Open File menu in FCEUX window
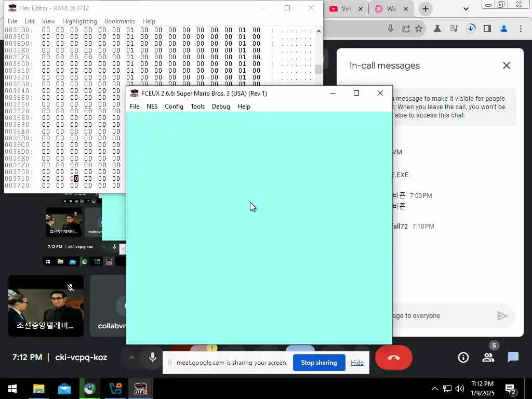 (x=135, y=107)
